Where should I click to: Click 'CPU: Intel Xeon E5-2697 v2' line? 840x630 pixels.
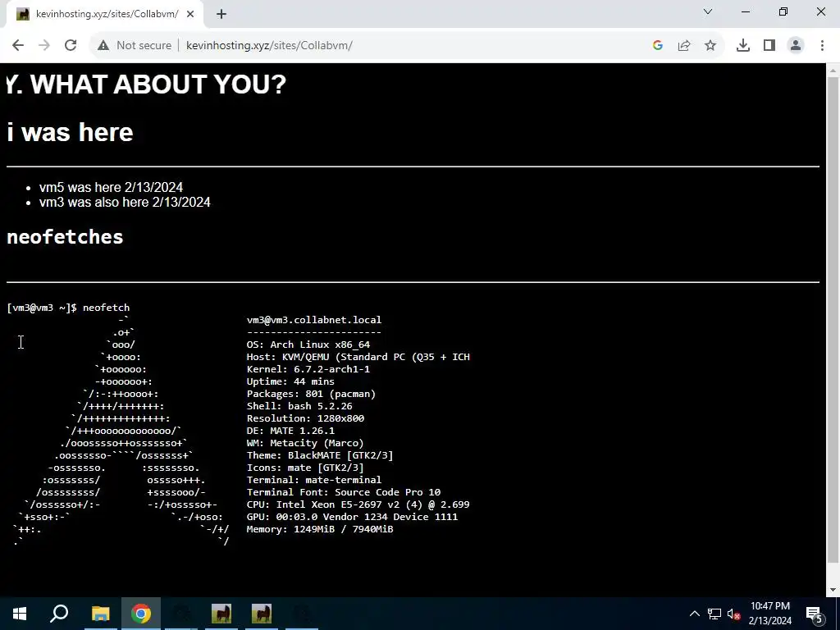click(x=358, y=504)
